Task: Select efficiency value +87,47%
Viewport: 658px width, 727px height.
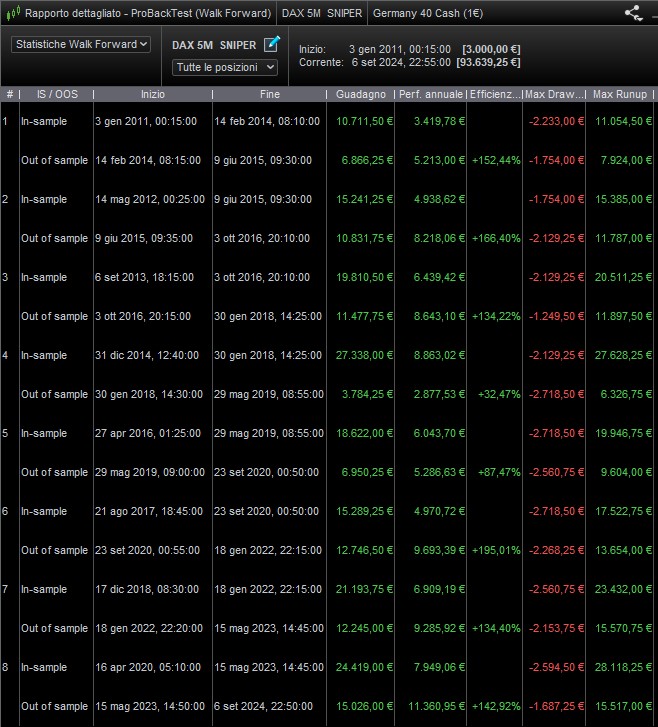Action: 499,472
